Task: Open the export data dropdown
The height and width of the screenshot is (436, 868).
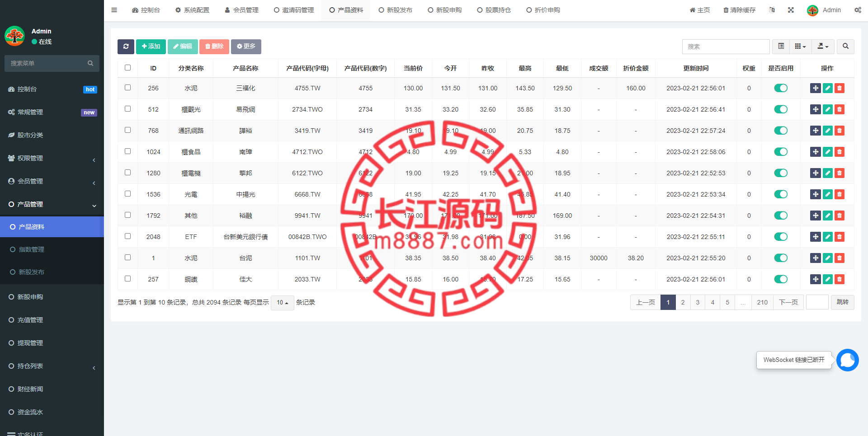Action: point(823,47)
